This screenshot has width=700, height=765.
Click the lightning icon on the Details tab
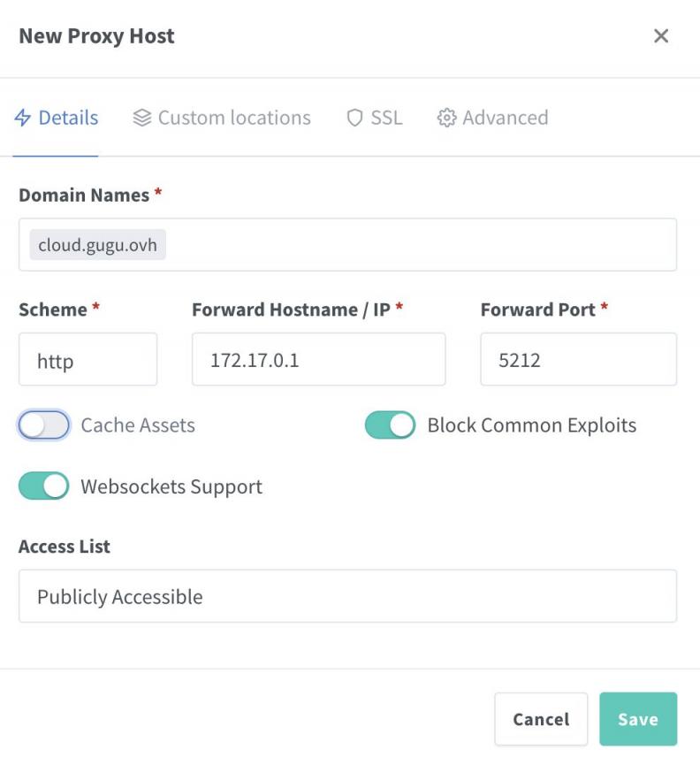tap(22, 118)
